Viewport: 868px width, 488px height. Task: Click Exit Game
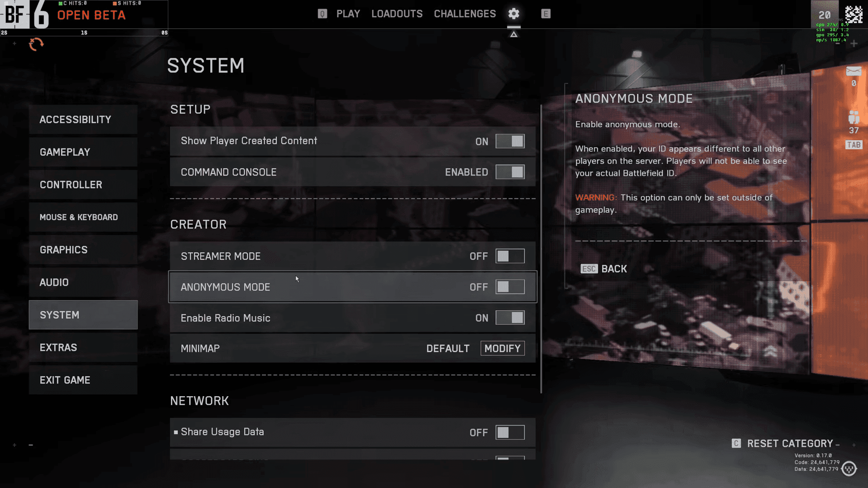83,380
